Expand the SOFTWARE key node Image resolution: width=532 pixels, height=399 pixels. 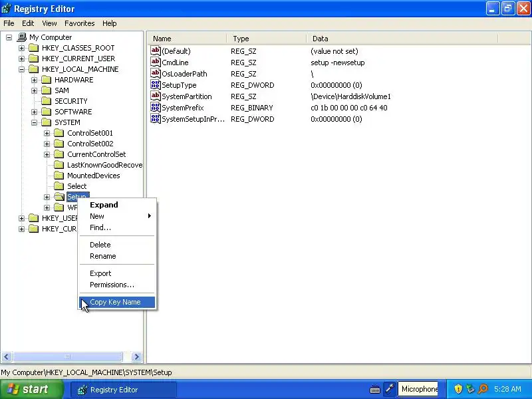(35, 112)
